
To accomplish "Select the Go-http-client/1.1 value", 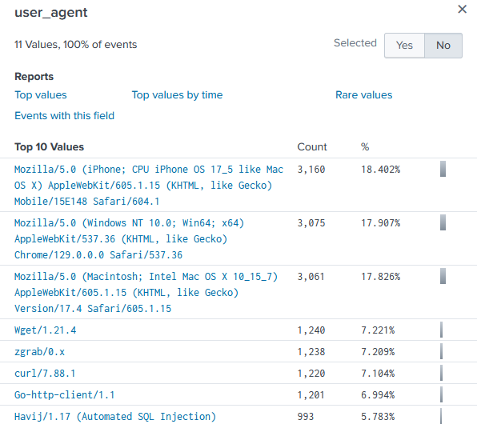I will pos(64,395).
